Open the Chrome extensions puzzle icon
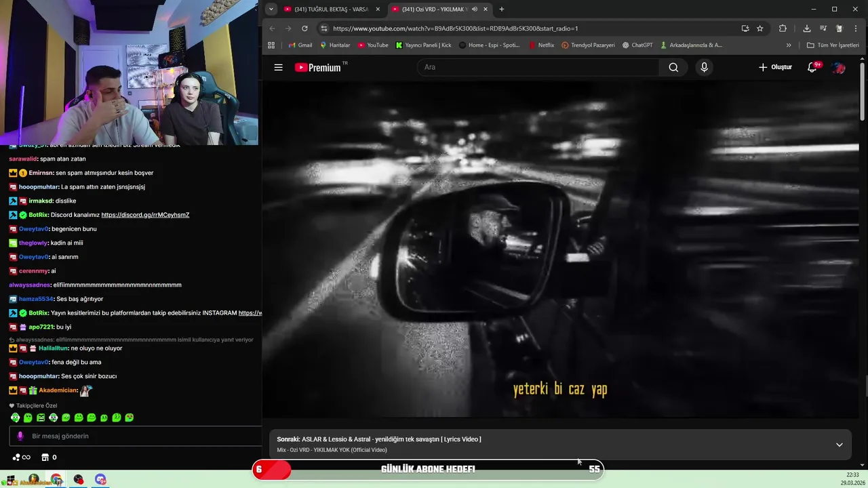 783,28
